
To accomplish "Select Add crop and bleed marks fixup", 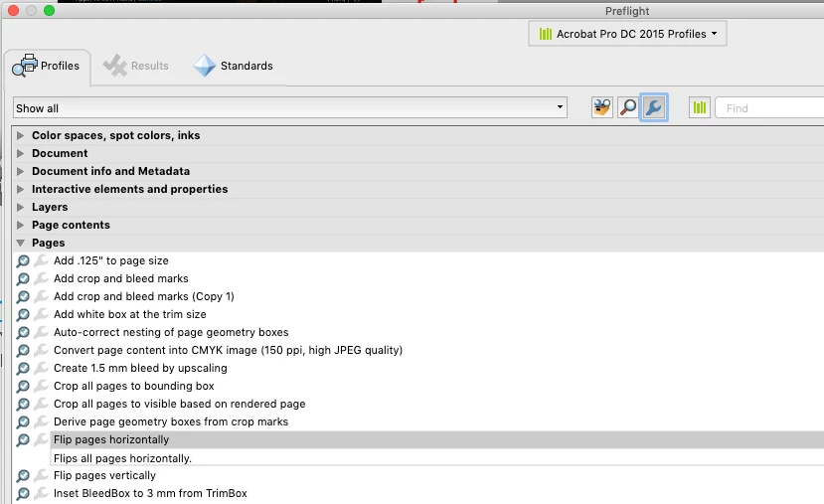I will 121,278.
